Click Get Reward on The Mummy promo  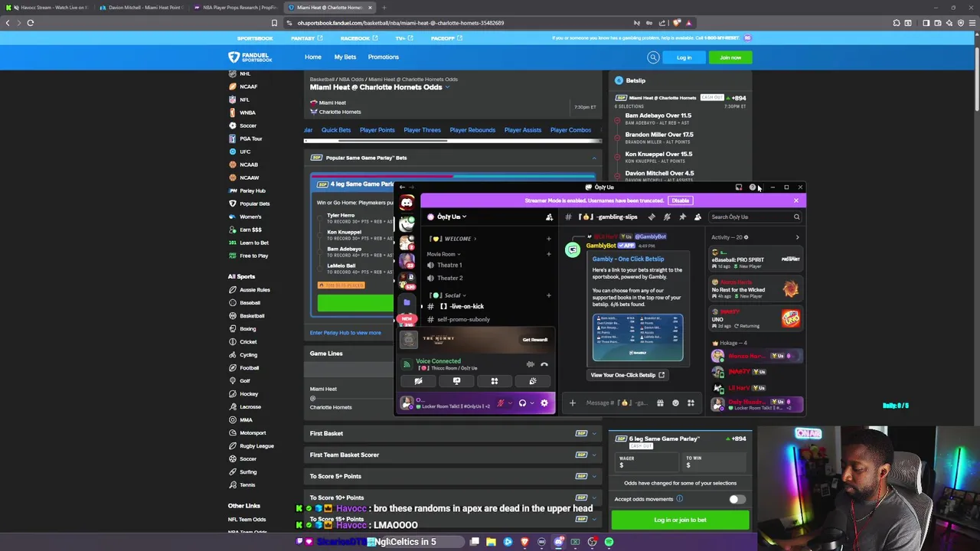(535, 340)
